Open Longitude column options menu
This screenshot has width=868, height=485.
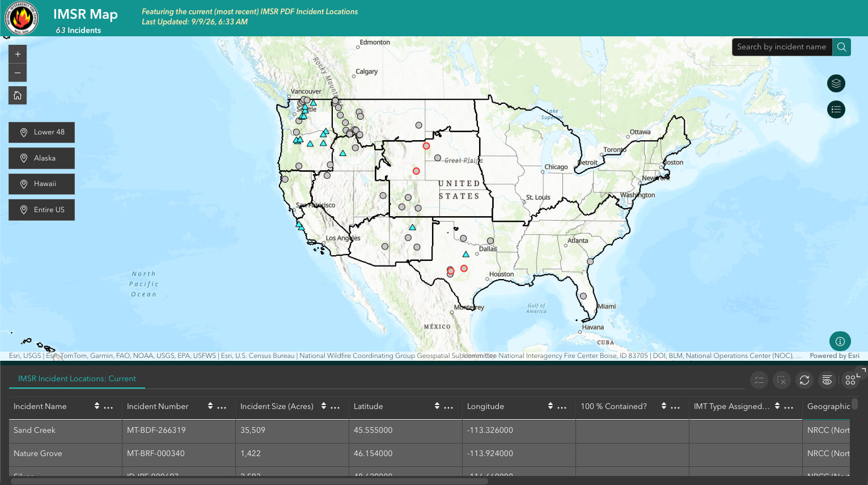click(x=562, y=407)
